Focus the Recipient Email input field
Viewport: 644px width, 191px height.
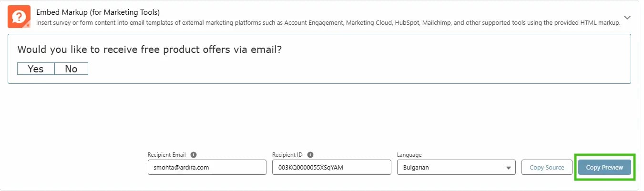[x=207, y=167]
